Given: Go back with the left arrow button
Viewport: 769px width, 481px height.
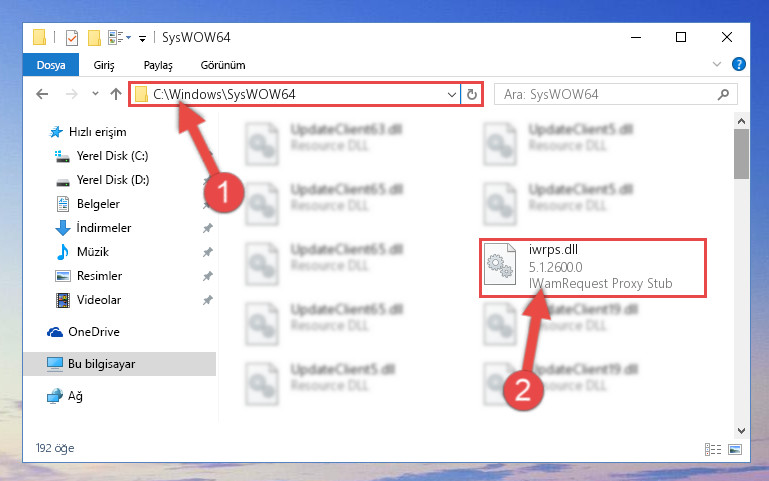Looking at the screenshot, I should point(43,94).
